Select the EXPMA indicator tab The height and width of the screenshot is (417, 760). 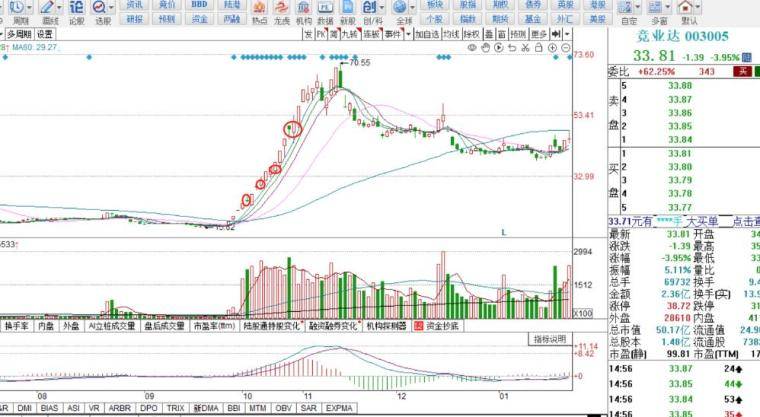coord(339,408)
